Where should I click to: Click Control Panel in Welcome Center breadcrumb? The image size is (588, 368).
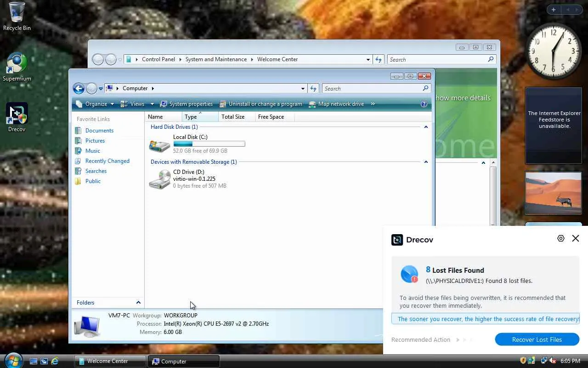pyautogui.click(x=158, y=59)
